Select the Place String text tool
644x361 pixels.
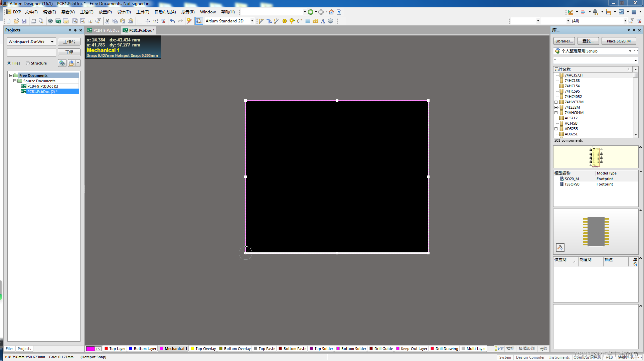tap(323, 21)
